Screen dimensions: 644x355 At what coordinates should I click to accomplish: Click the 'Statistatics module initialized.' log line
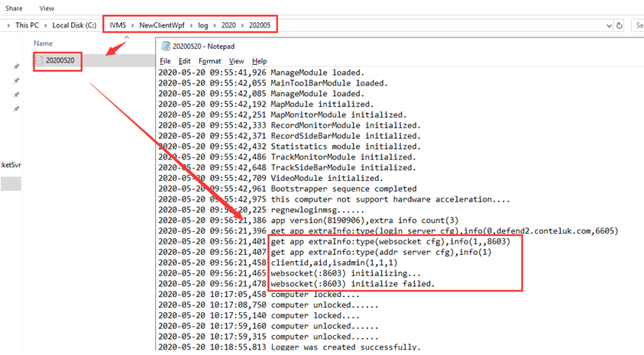(290, 147)
